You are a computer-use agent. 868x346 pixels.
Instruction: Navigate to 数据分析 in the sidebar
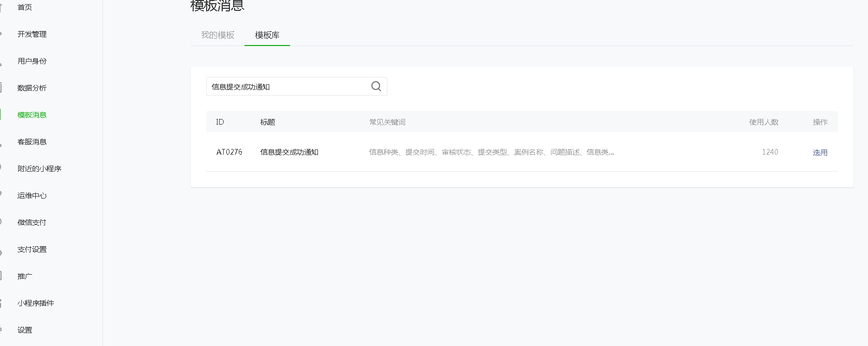coord(32,88)
